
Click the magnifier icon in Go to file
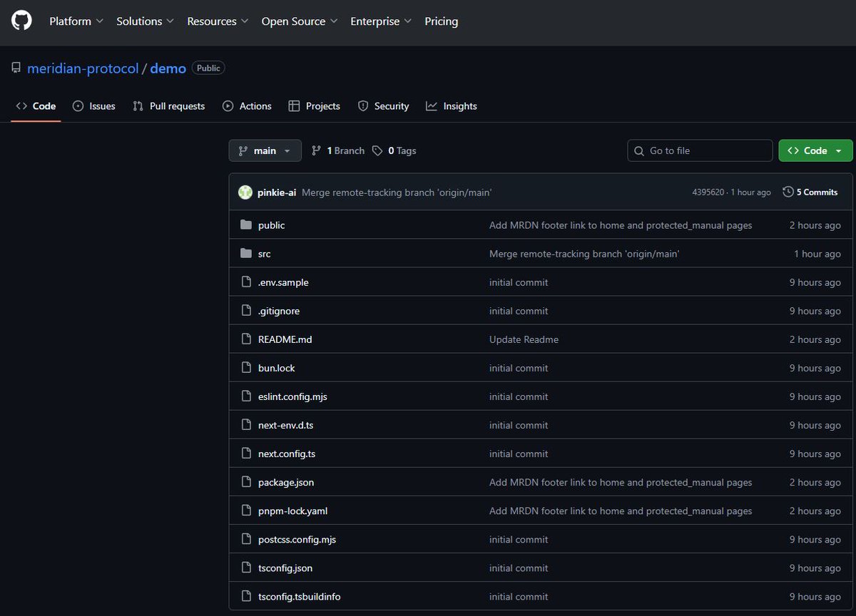pyautogui.click(x=638, y=150)
